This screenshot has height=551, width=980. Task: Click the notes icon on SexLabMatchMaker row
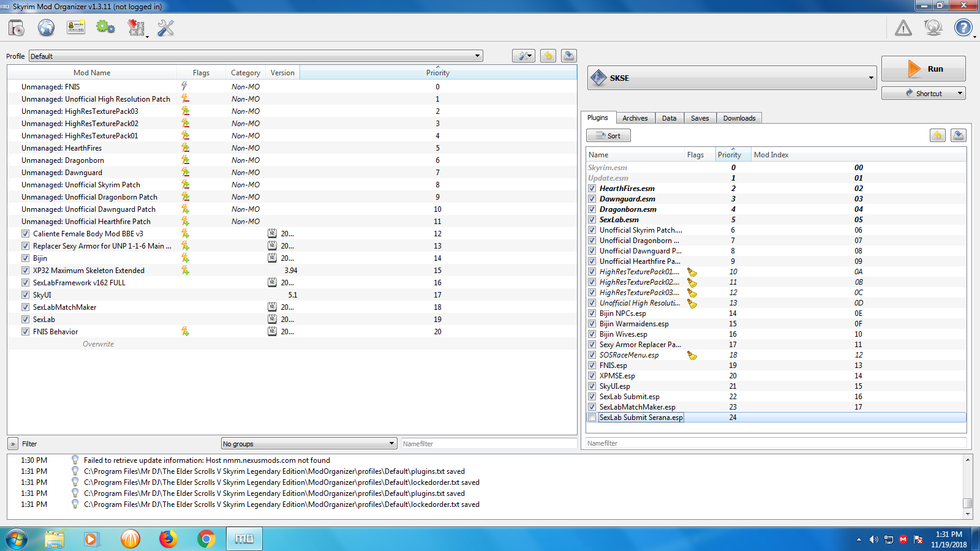272,307
